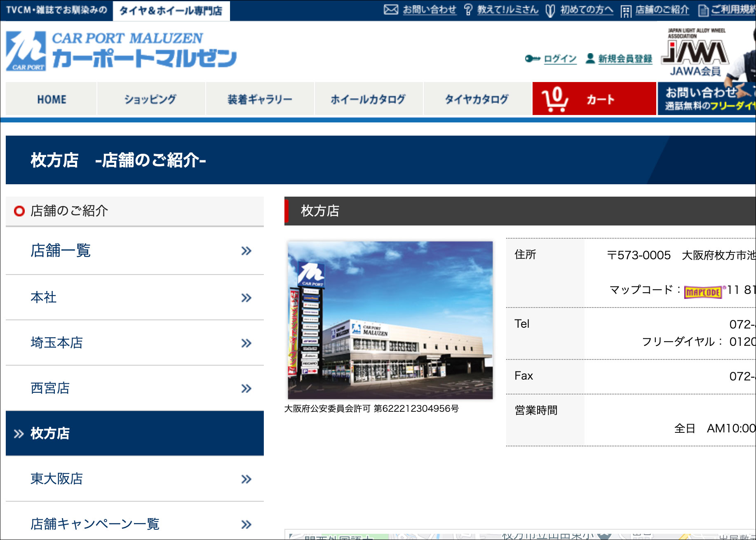The width and height of the screenshot is (756, 540).
Task: Expand 店舗一覧 using its chevron arrow
Action: pos(246,251)
